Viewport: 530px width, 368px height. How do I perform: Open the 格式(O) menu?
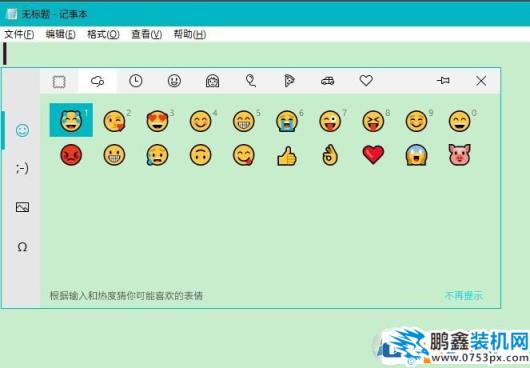point(103,34)
